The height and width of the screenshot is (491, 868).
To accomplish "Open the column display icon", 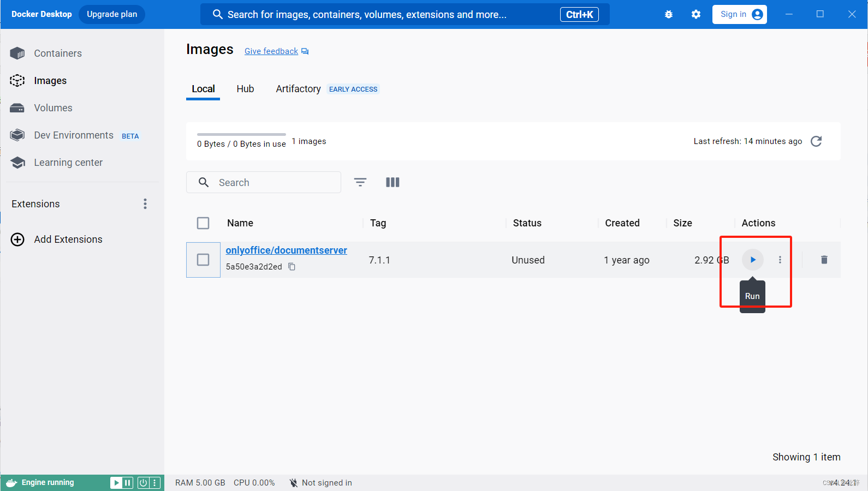I will (x=393, y=182).
